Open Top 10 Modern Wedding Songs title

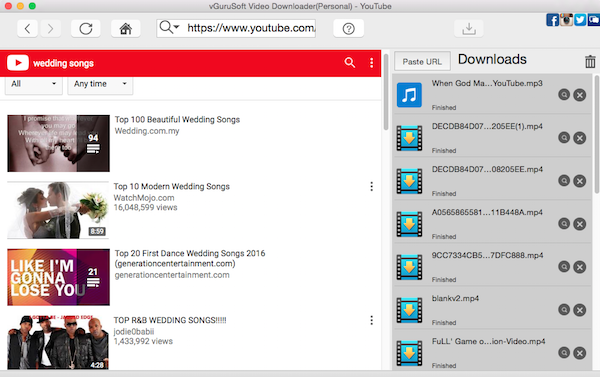(x=171, y=186)
